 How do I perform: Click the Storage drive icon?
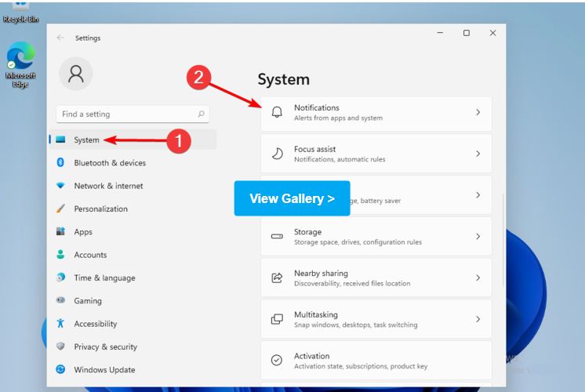(x=277, y=236)
